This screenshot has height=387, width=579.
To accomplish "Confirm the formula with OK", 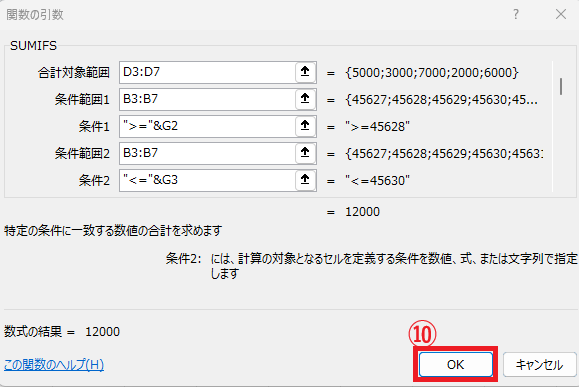I will pos(455,364).
